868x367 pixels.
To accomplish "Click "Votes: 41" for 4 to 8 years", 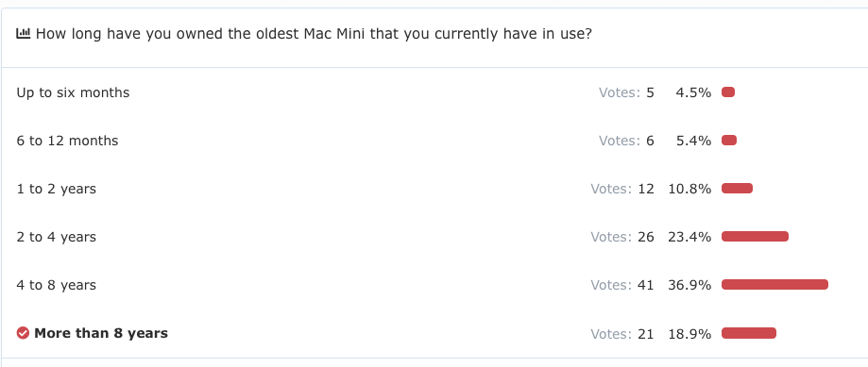I will tap(622, 285).
